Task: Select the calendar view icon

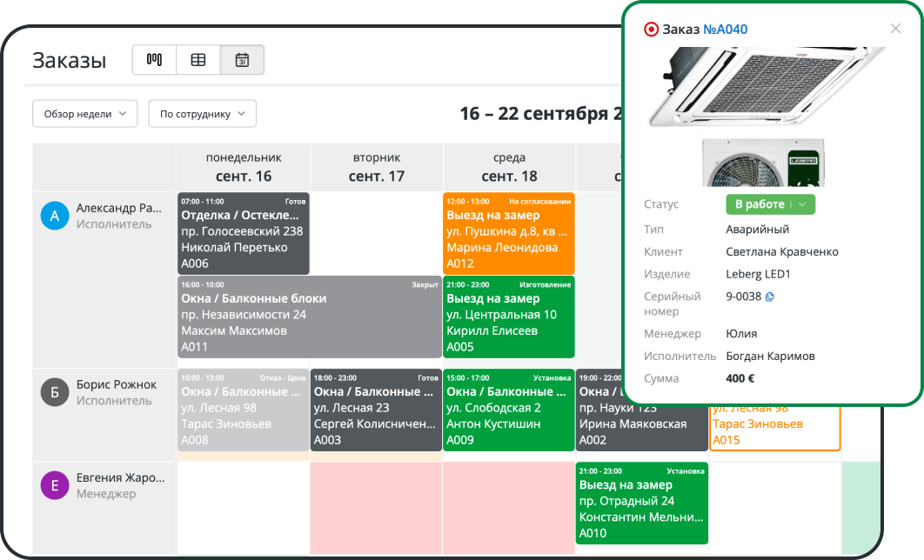Action: click(x=243, y=60)
